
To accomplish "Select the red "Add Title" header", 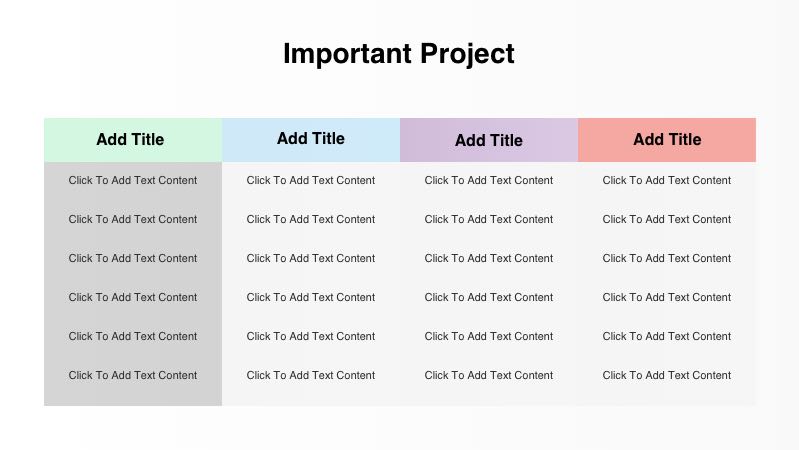I will click(x=667, y=140).
